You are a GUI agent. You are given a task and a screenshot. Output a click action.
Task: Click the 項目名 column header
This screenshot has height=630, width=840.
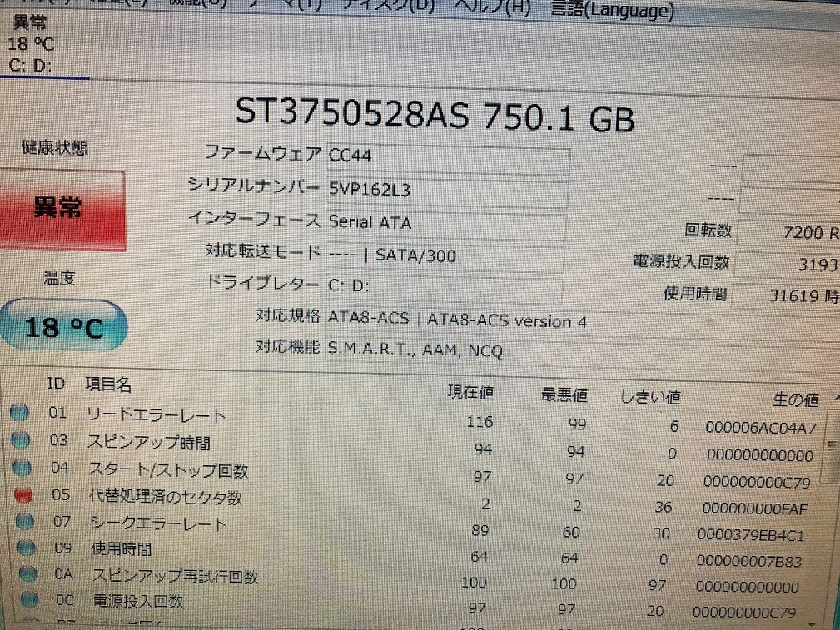[x=108, y=384]
